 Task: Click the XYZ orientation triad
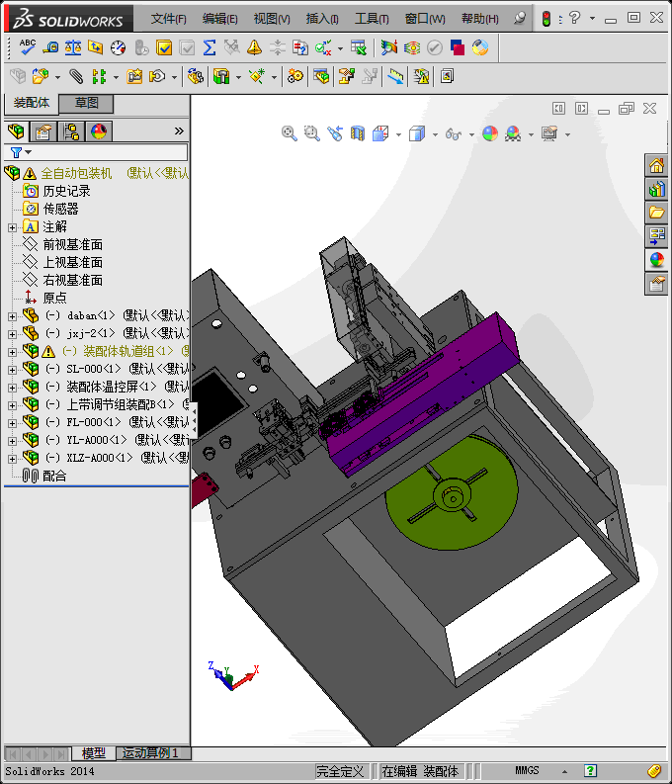tap(233, 676)
